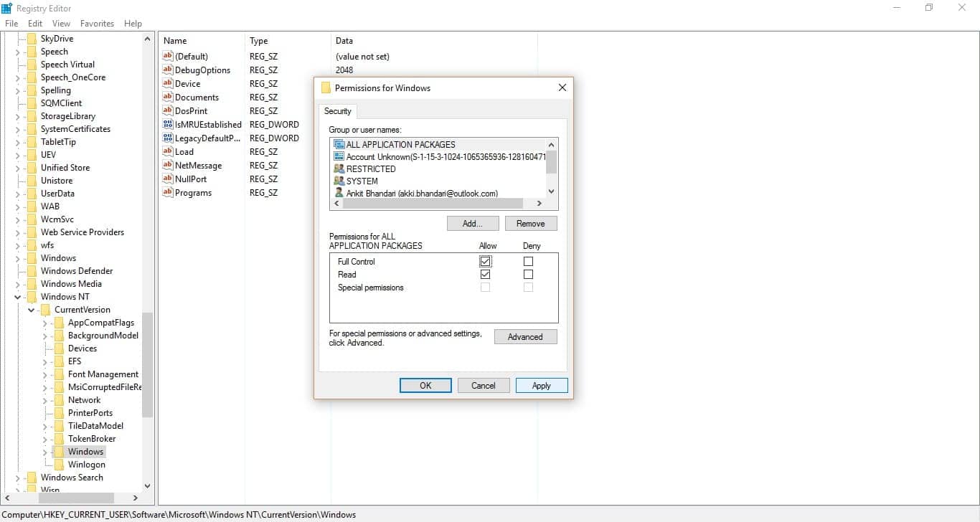Expand the Windows Media tree node

tap(18, 284)
